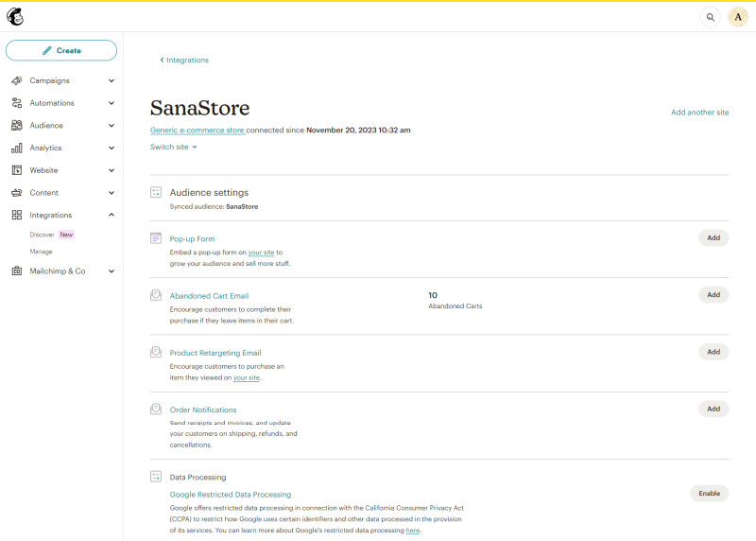Screen dimensions: 756x541
Task: Add Order Notifications
Action: click(x=713, y=409)
